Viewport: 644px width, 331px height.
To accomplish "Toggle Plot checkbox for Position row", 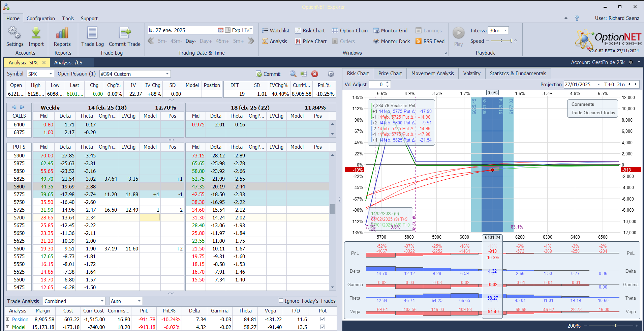I will click(x=323, y=319).
